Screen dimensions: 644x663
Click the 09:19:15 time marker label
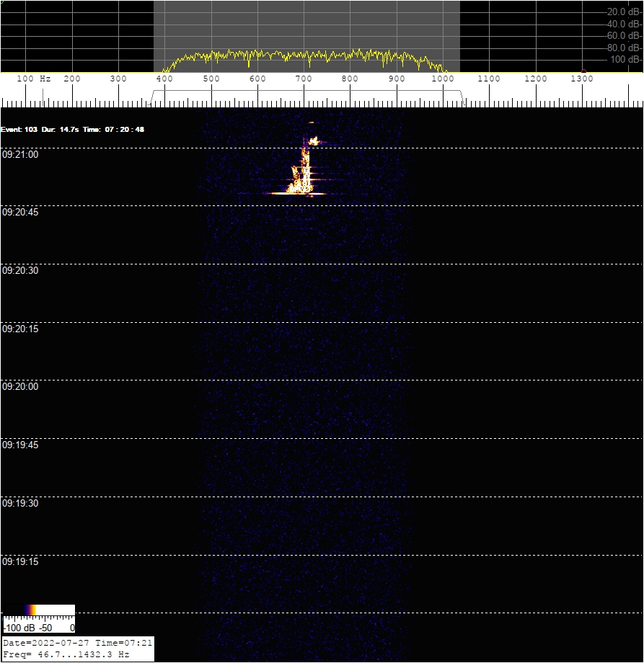point(20,561)
